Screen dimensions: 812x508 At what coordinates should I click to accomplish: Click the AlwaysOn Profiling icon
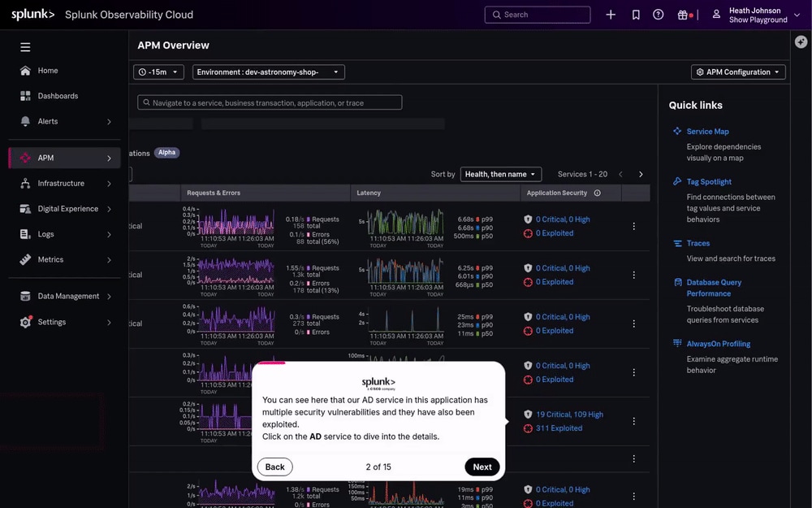tap(677, 343)
